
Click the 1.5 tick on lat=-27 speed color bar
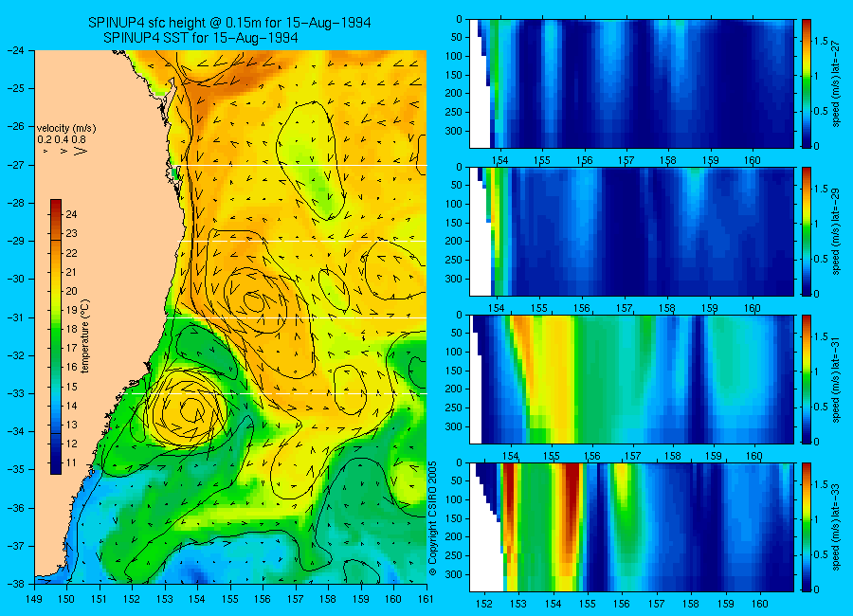(822, 42)
